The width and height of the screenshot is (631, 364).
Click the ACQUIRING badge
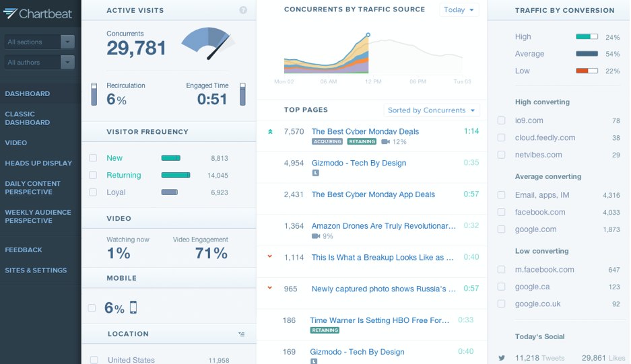coord(327,141)
